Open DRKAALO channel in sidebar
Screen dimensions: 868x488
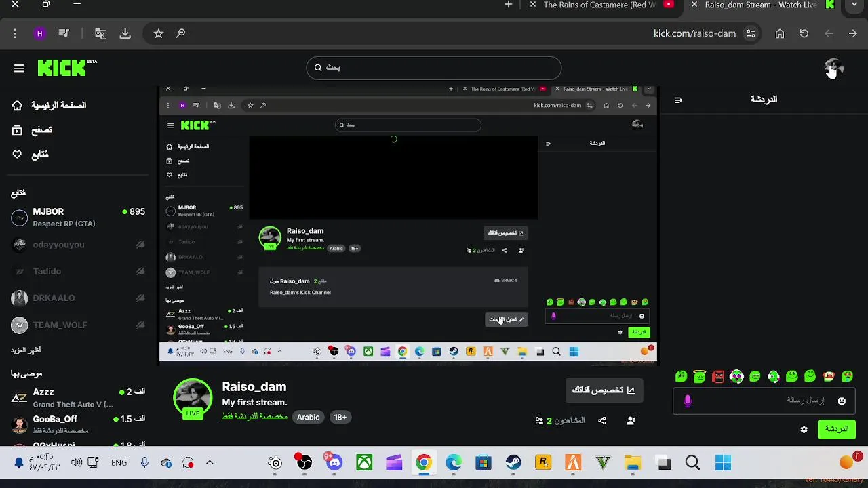79,298
